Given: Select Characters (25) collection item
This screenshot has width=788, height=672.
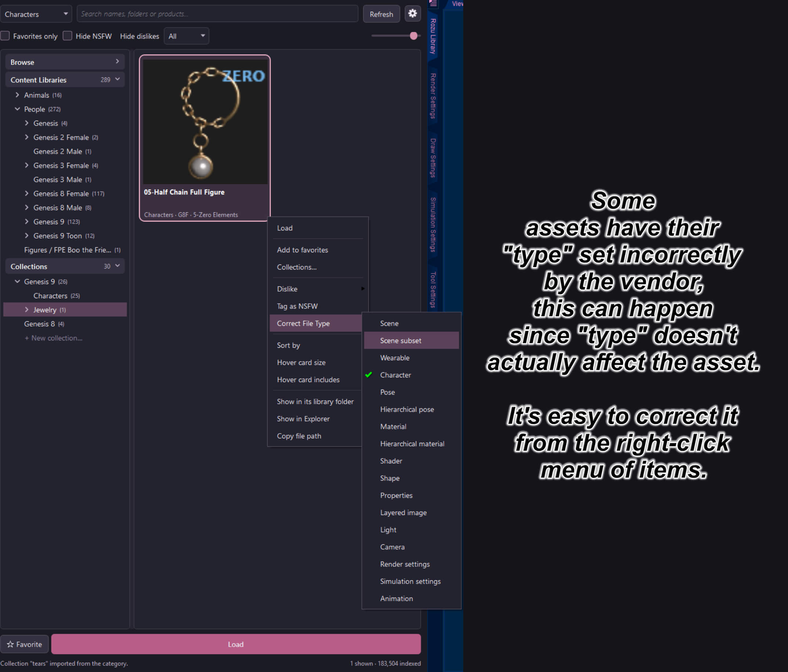Looking at the screenshot, I should (x=57, y=296).
